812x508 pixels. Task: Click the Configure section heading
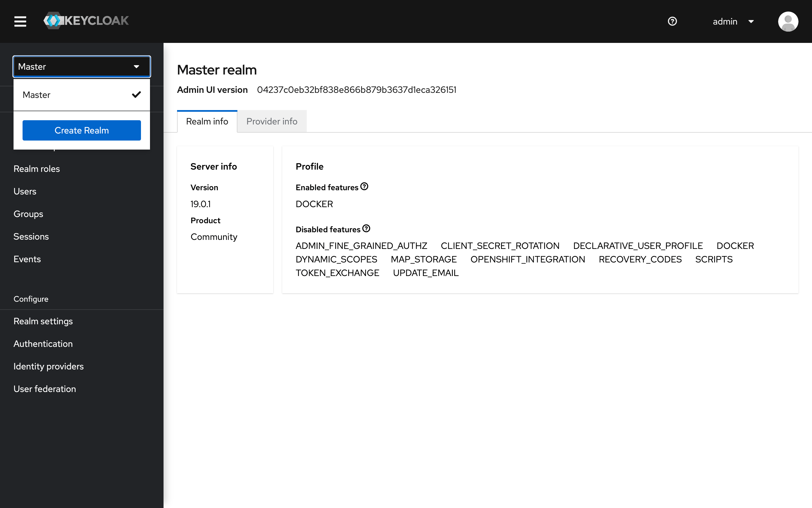point(31,299)
